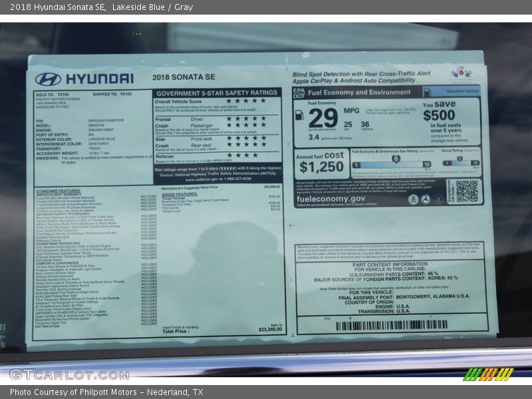
Task: Click the 'ADDED FEATURES:' heading
Action: (180, 194)
